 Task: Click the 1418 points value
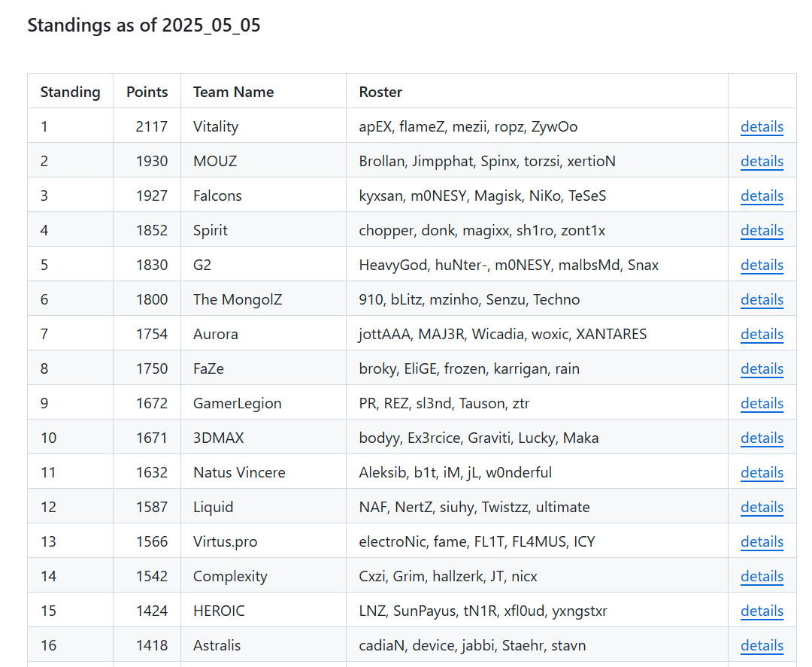(x=152, y=645)
